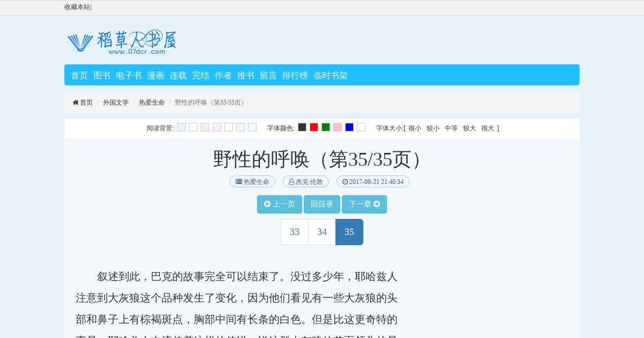
Task: Select light gray reading background swatch
Action: coord(205,127)
